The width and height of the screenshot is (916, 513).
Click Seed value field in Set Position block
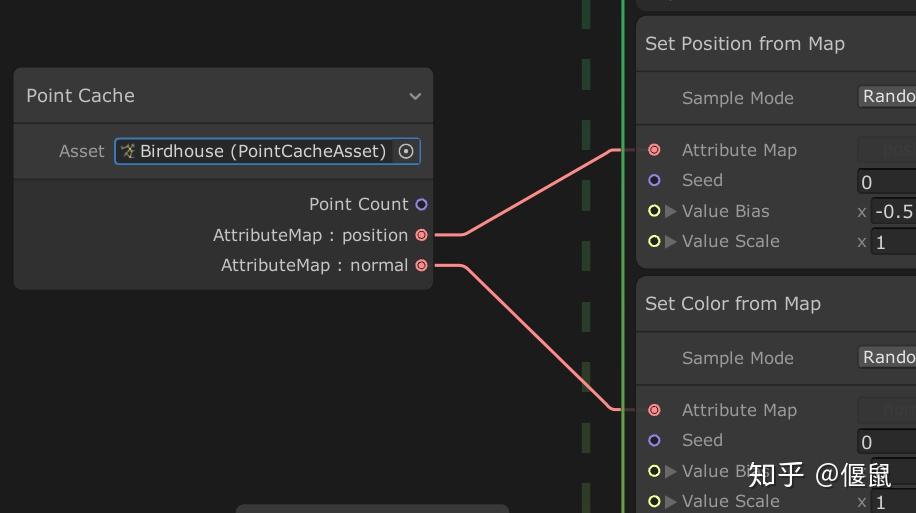tap(888, 181)
